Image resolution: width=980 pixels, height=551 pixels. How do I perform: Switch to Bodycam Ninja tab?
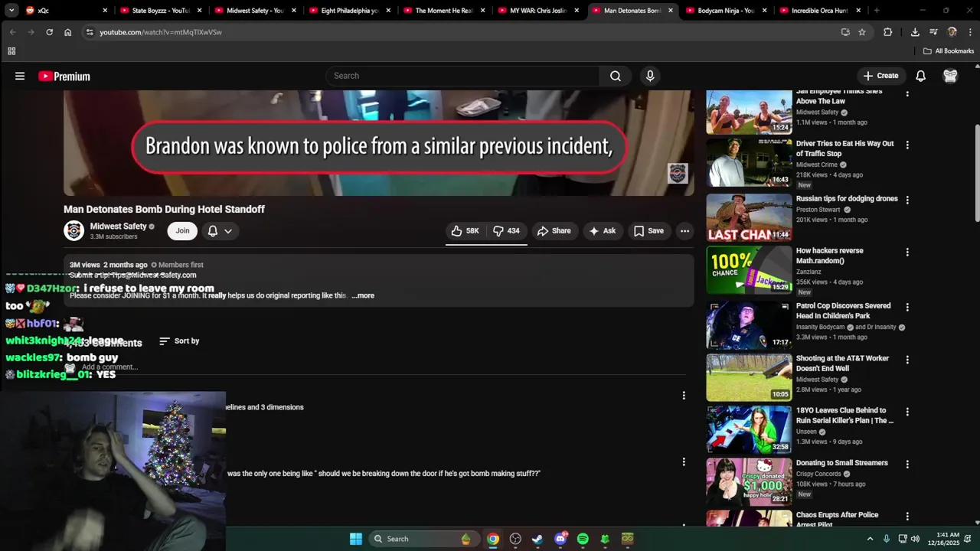[x=727, y=11]
